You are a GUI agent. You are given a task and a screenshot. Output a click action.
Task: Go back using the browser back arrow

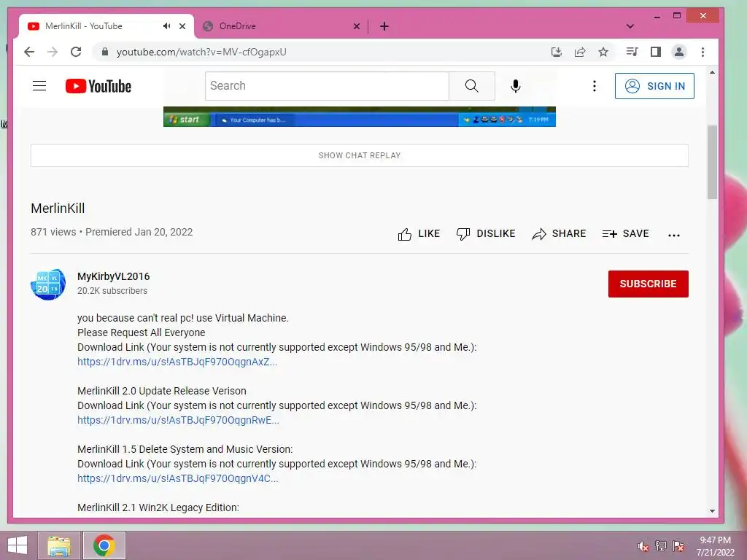tap(29, 52)
